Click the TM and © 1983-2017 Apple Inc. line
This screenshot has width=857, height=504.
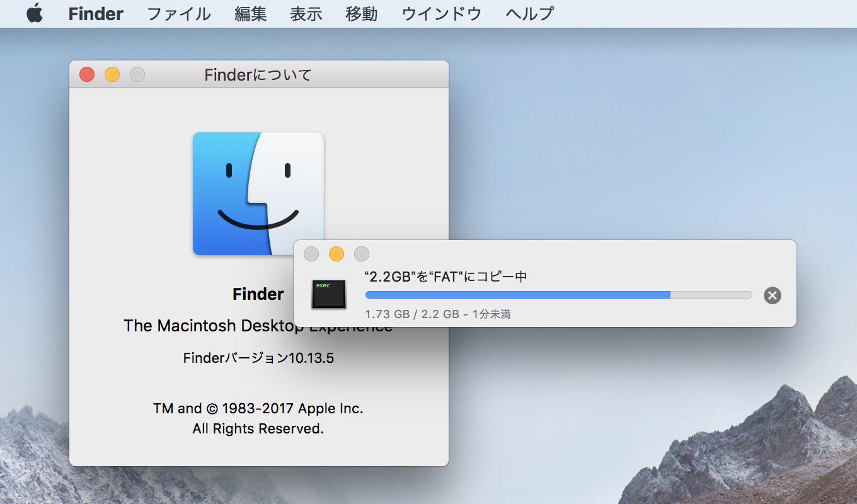(258, 408)
